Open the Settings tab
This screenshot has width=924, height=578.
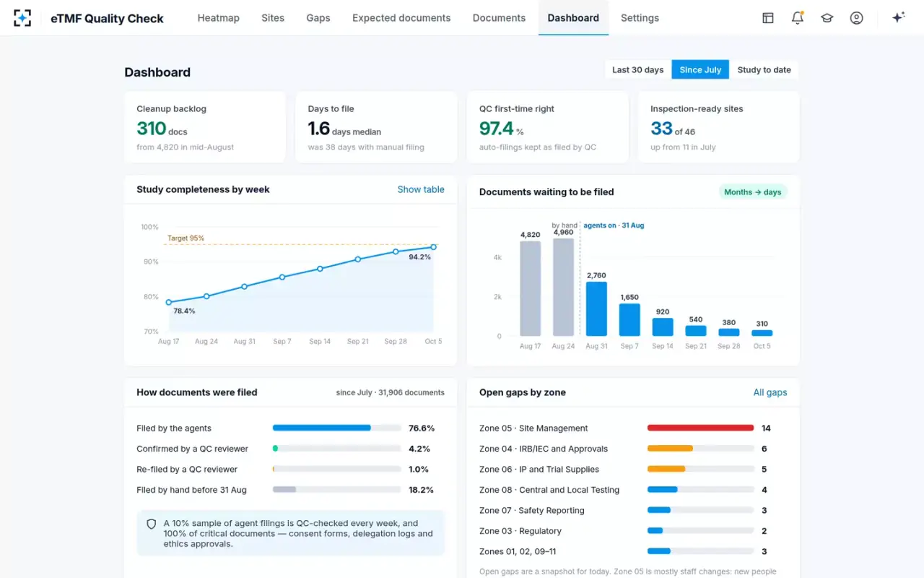(640, 18)
